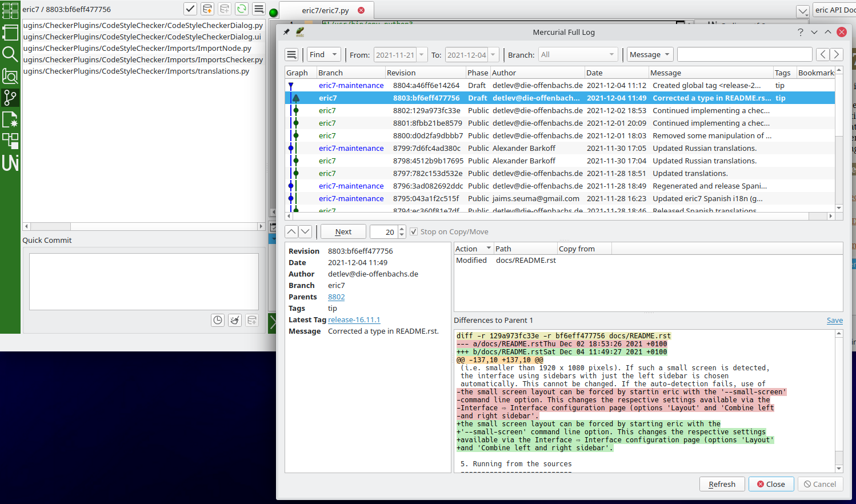Click the Next button
Image resolution: width=856 pixels, height=504 pixels.
pos(343,232)
